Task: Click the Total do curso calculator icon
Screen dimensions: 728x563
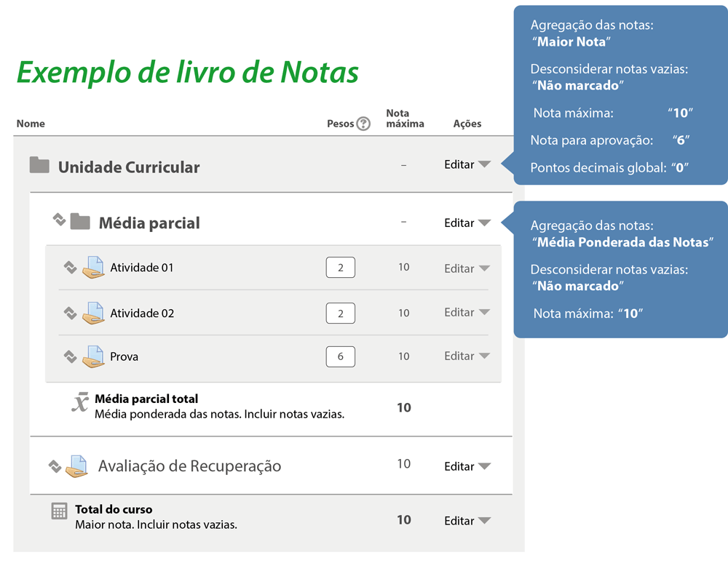Action: pyautogui.click(x=59, y=512)
